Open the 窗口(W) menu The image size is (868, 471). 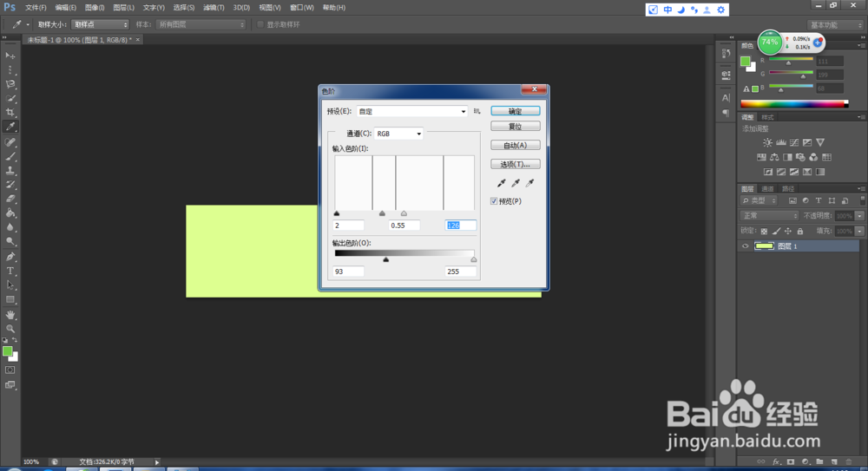302,8
